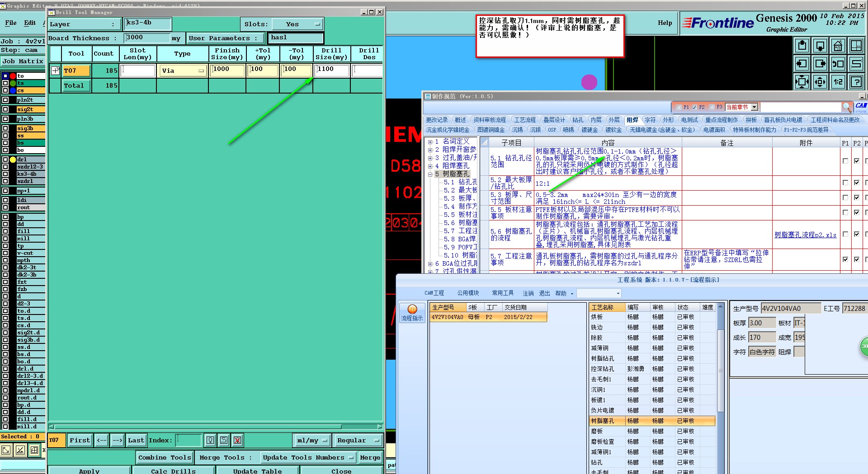Click the Board Thickness 3000 field
Image resolution: width=868 pixels, height=474 pixels.
tap(147, 38)
